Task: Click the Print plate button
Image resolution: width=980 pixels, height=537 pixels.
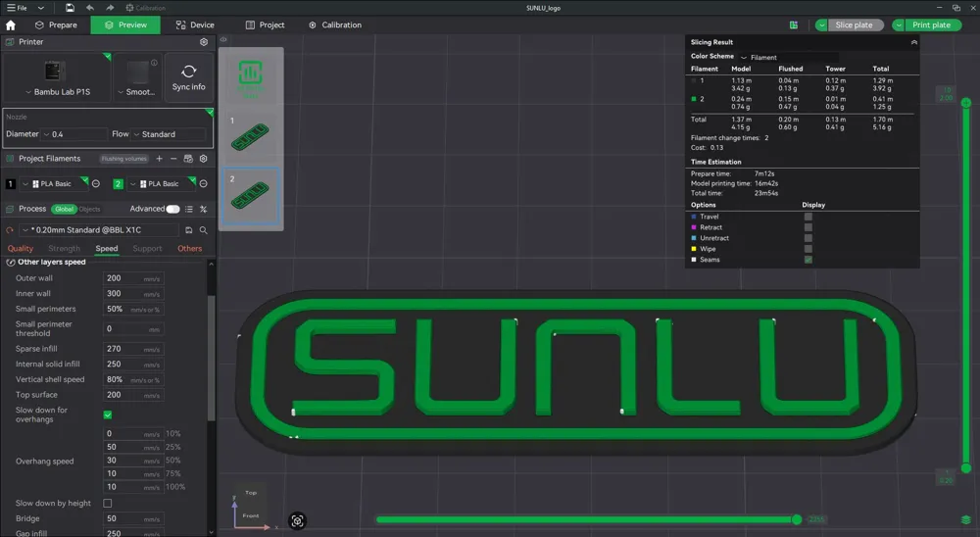Action: (933, 25)
